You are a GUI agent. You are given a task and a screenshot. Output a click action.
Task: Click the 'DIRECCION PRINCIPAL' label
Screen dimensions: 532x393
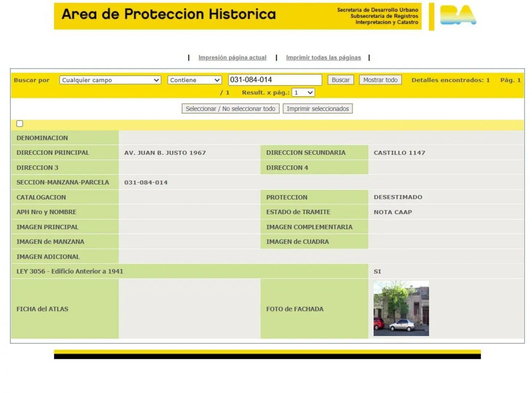[53, 152]
